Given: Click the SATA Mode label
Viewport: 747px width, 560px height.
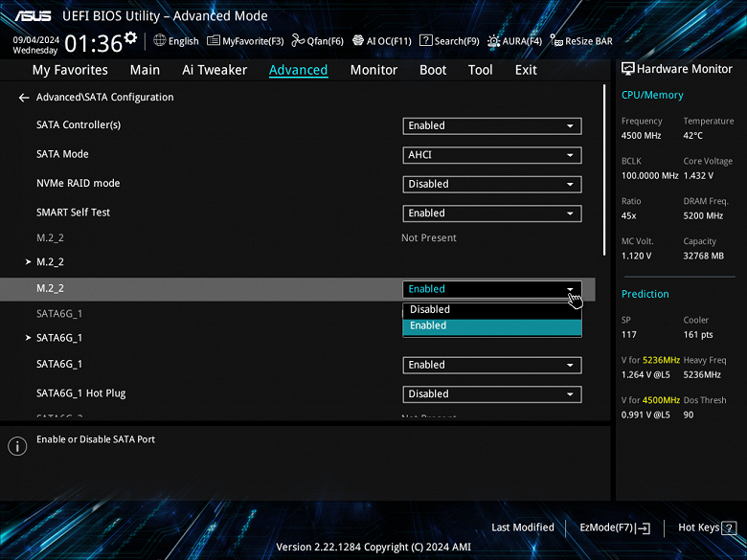Looking at the screenshot, I should click(62, 154).
